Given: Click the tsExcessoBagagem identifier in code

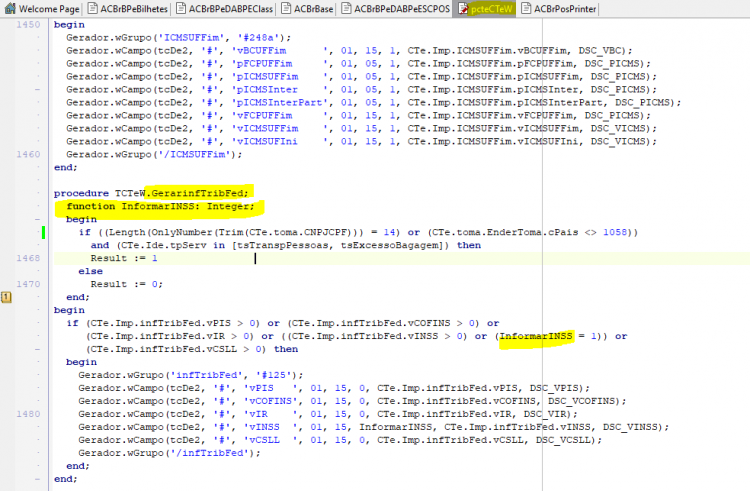Looking at the screenshot, I should 390,245.
